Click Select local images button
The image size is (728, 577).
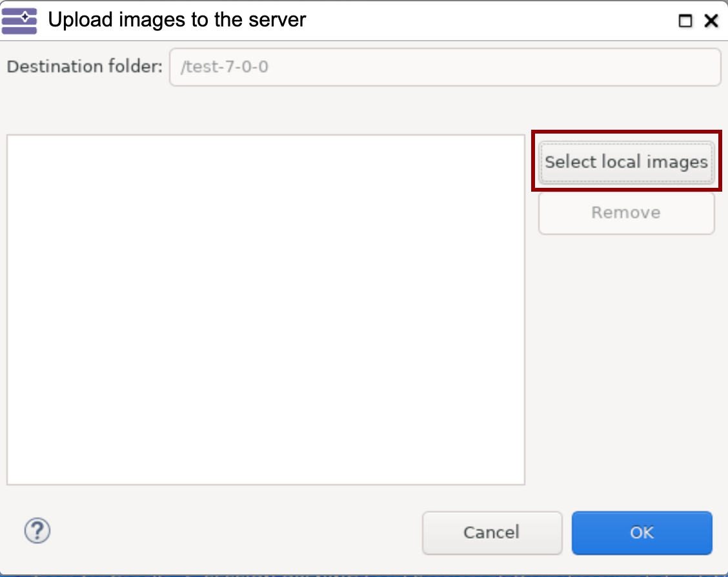tap(626, 162)
